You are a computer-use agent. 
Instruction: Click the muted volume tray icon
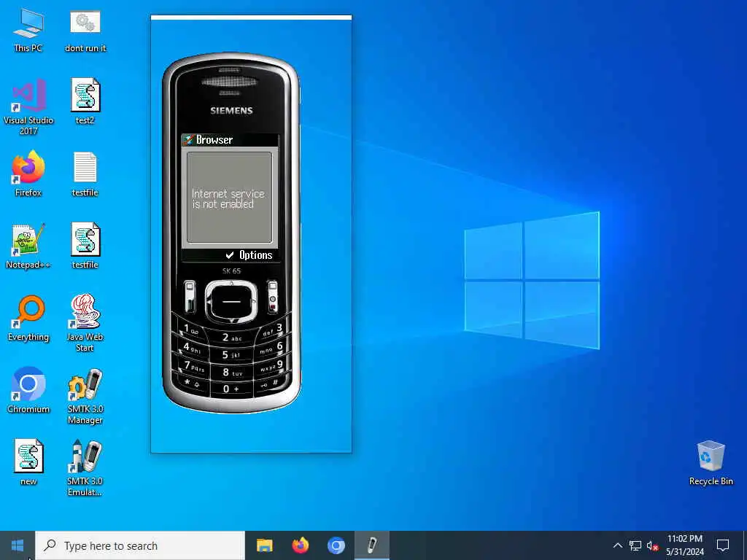point(652,545)
